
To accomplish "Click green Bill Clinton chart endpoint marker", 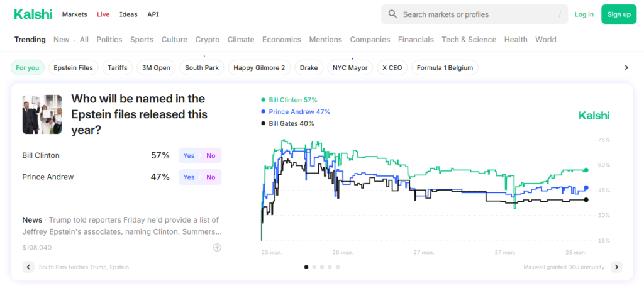I will [x=586, y=170].
